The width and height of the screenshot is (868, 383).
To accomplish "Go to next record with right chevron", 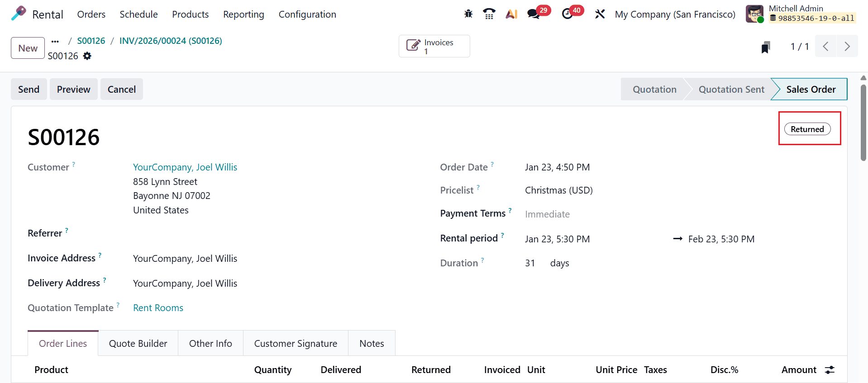I will click(847, 46).
